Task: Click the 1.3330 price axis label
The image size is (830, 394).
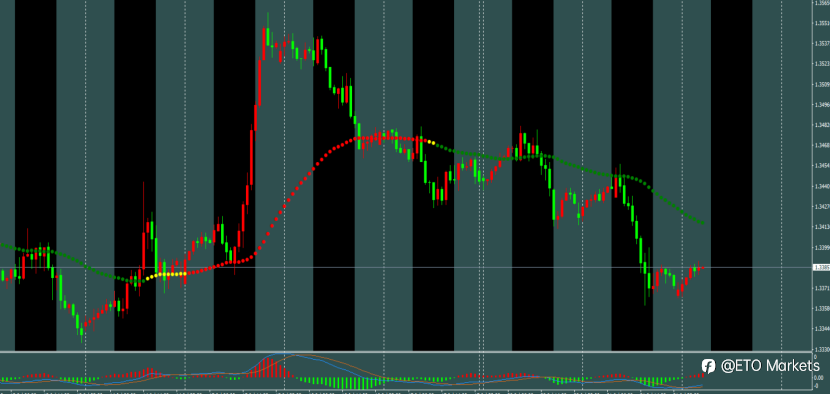Action: click(x=822, y=350)
